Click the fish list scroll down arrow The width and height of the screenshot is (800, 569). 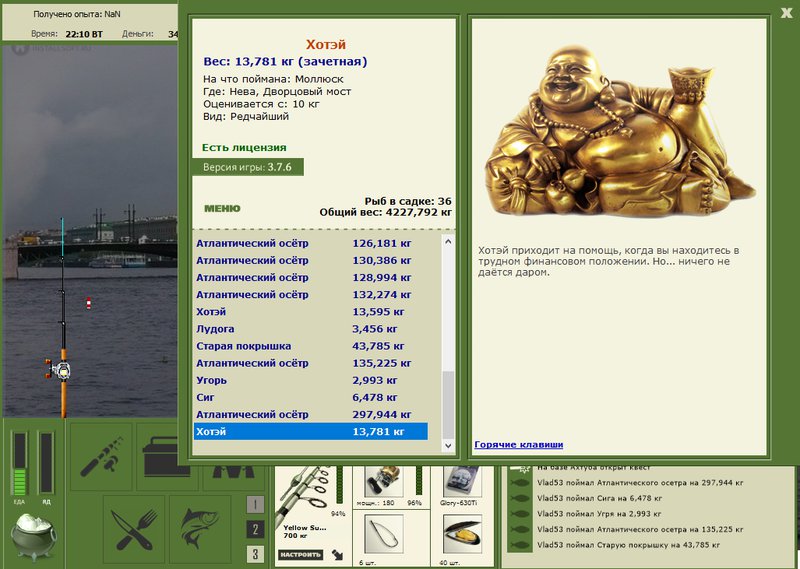(x=448, y=446)
